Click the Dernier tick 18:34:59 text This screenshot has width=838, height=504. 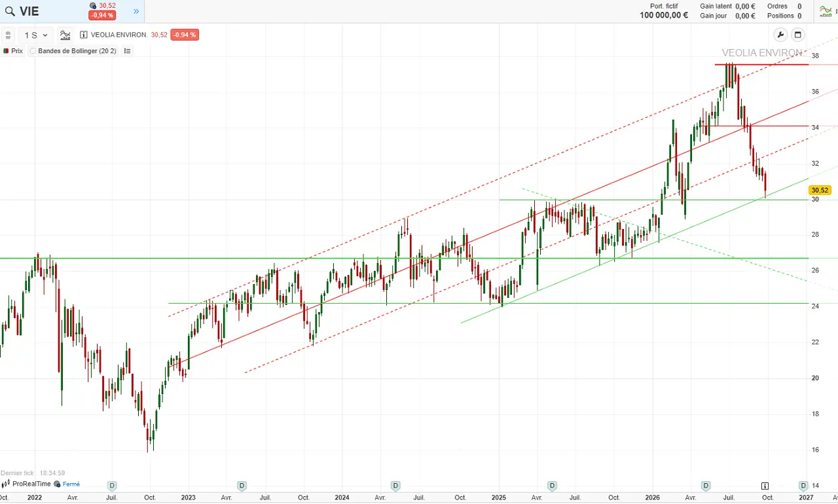pyautogui.click(x=33, y=473)
